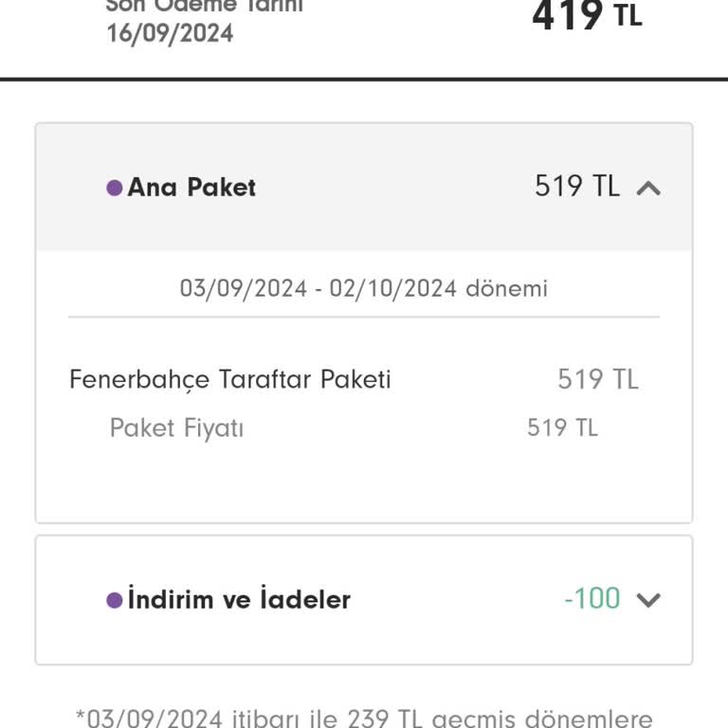Click 519 TL next to Paket Fiyatı

(x=562, y=428)
